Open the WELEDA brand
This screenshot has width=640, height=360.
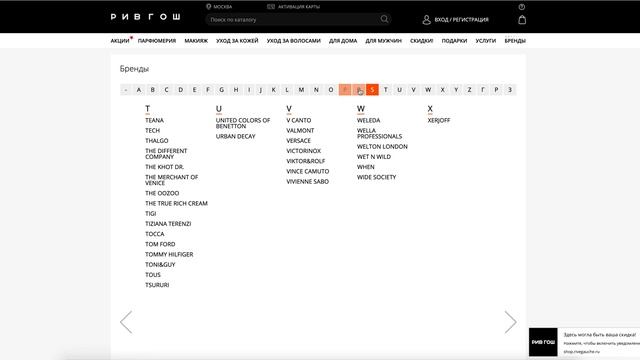click(369, 120)
